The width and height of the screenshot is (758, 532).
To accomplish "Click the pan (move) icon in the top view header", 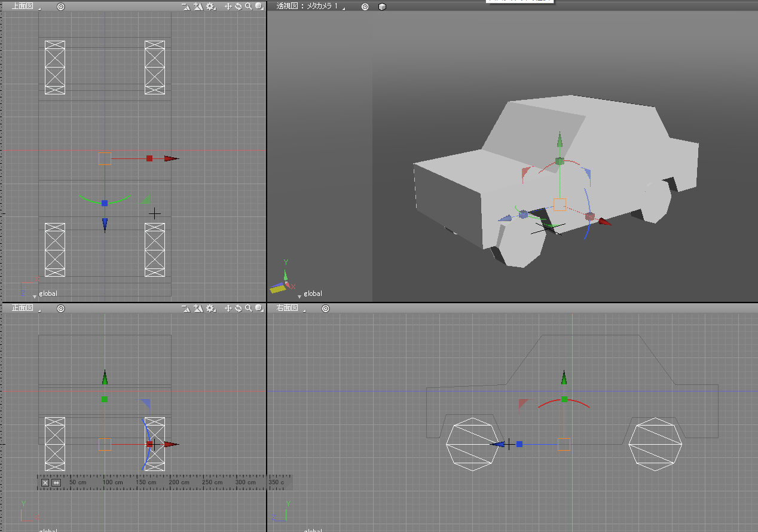I will click(228, 7).
